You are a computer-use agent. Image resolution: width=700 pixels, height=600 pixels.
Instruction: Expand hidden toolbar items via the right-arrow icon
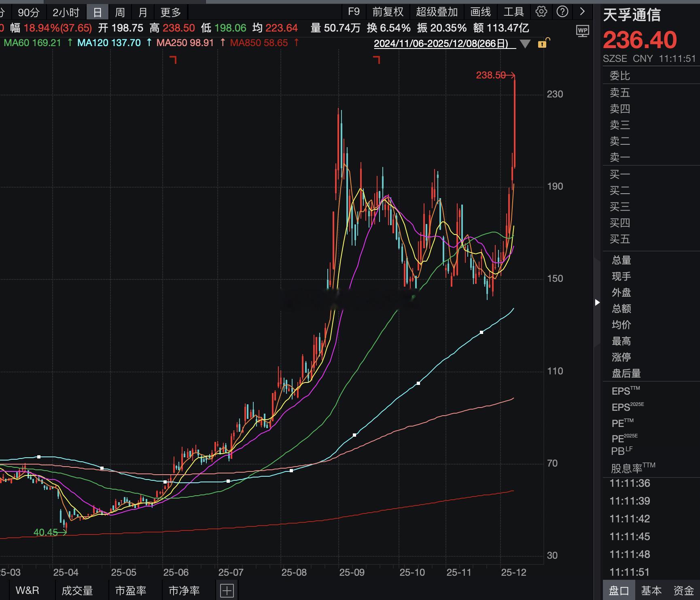point(583,11)
